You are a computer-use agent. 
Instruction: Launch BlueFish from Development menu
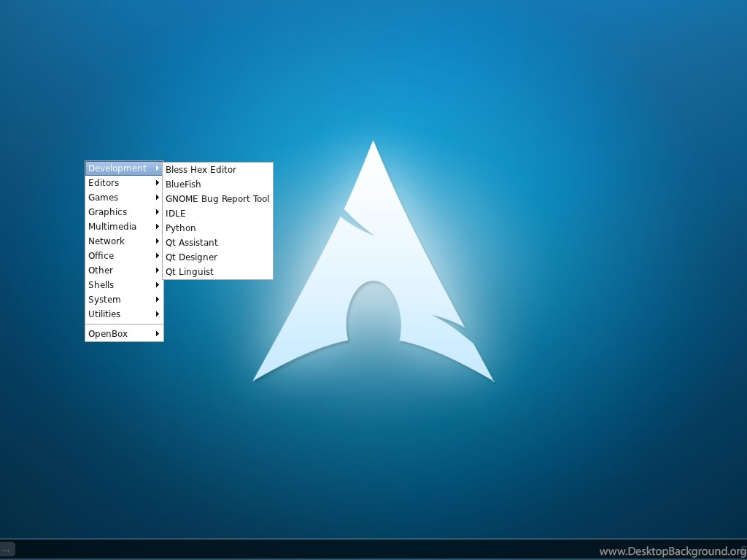click(x=217, y=184)
